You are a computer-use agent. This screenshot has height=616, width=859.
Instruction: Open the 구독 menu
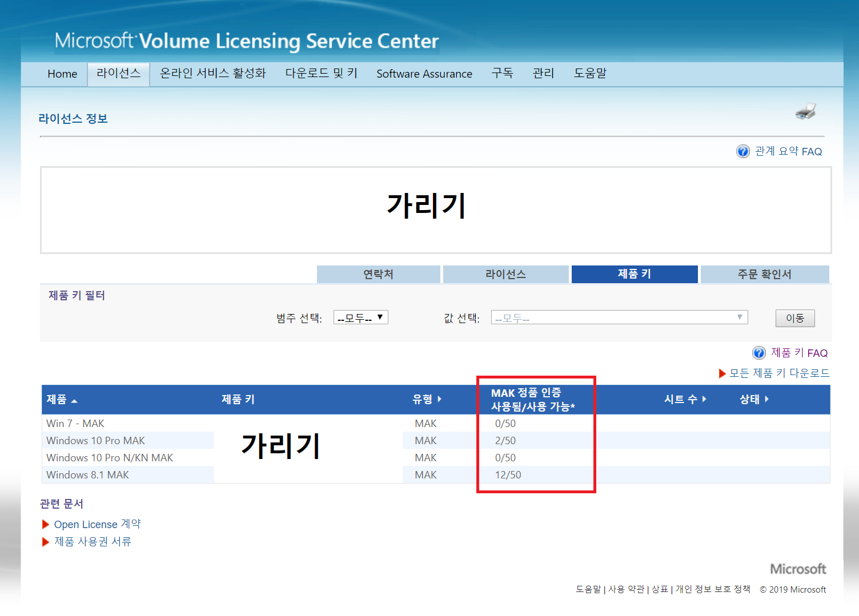[x=503, y=74]
